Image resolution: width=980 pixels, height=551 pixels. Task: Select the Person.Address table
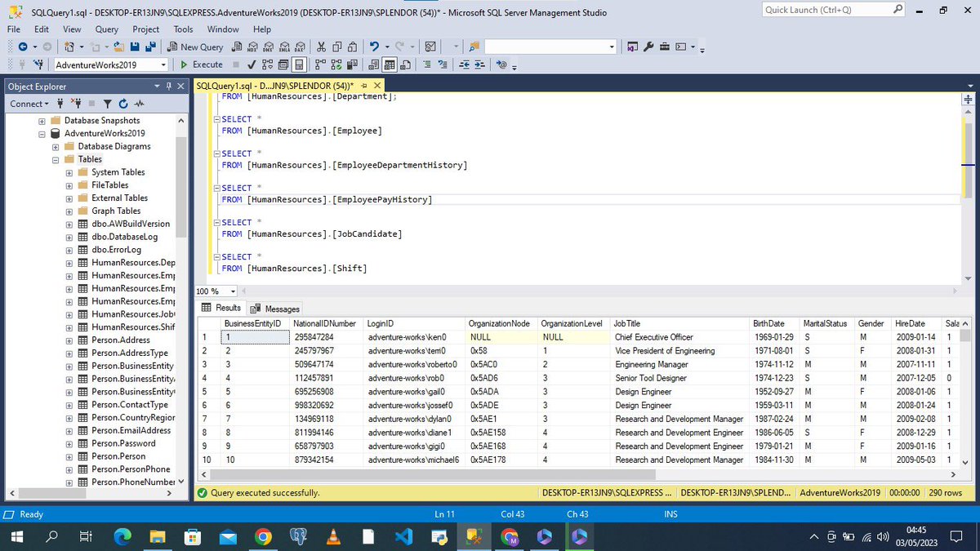pos(121,340)
